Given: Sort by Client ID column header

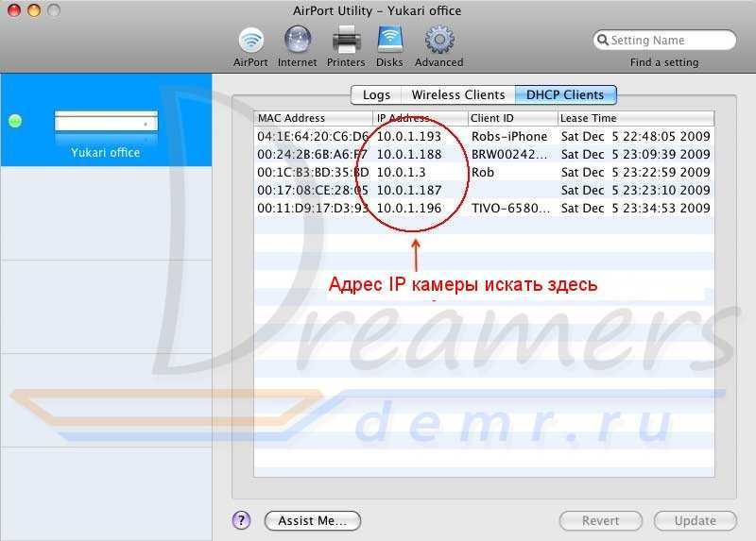Looking at the screenshot, I should point(512,118).
